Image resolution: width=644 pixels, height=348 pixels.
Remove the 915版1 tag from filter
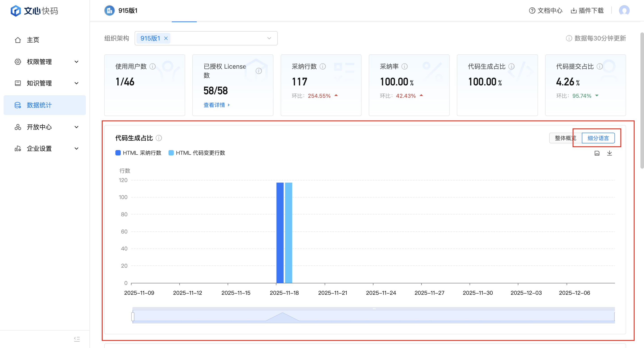tap(166, 38)
